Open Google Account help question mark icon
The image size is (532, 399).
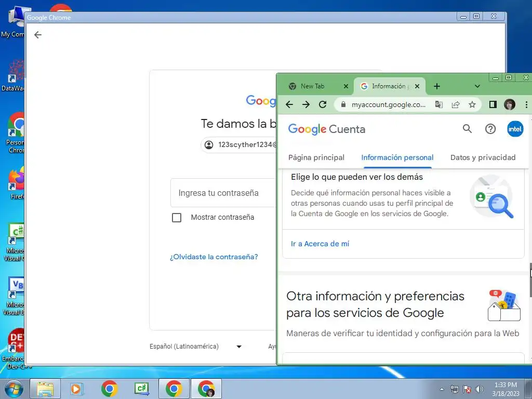[x=490, y=129]
